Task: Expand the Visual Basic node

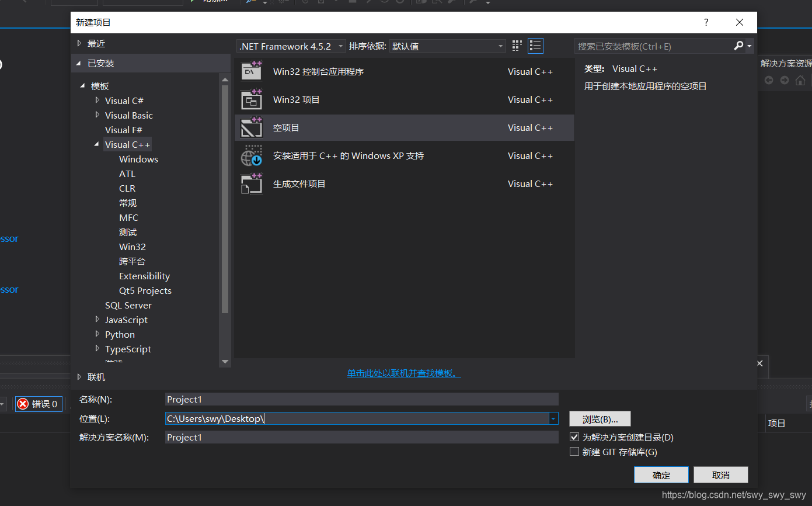Action: (97, 115)
